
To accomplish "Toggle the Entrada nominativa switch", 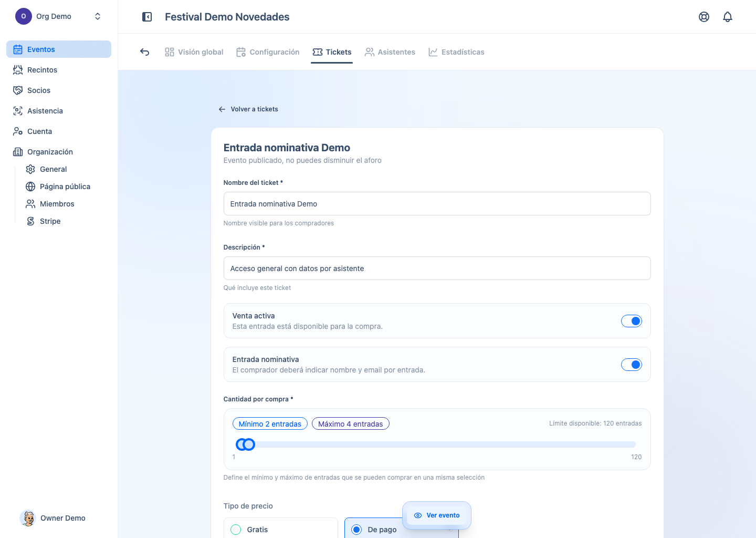I will pyautogui.click(x=632, y=365).
